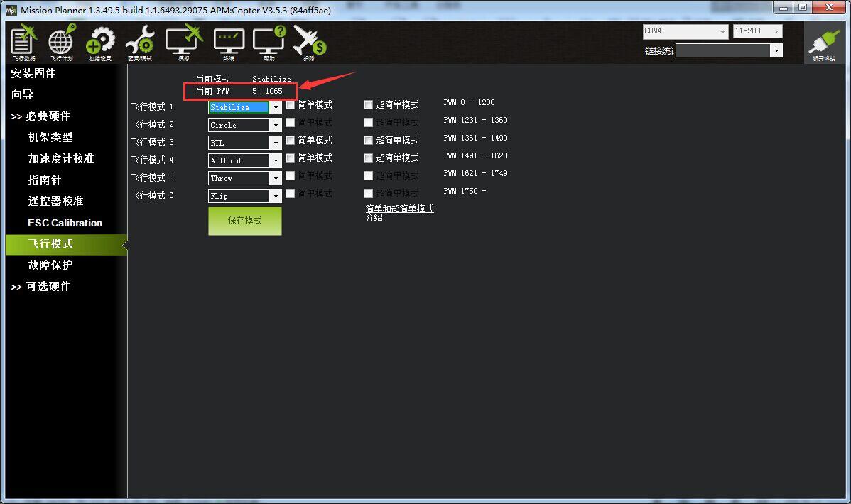
Task: Open Config/Tuning (配置/调试) wrench icon
Action: click(140, 43)
